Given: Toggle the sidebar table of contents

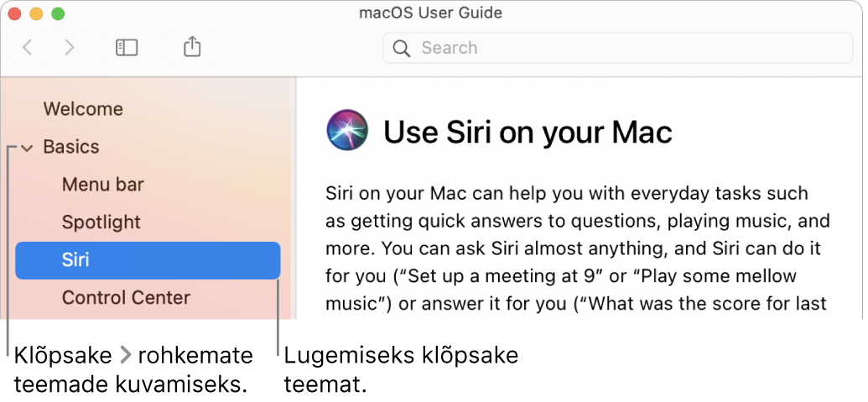Looking at the screenshot, I should point(127,48).
